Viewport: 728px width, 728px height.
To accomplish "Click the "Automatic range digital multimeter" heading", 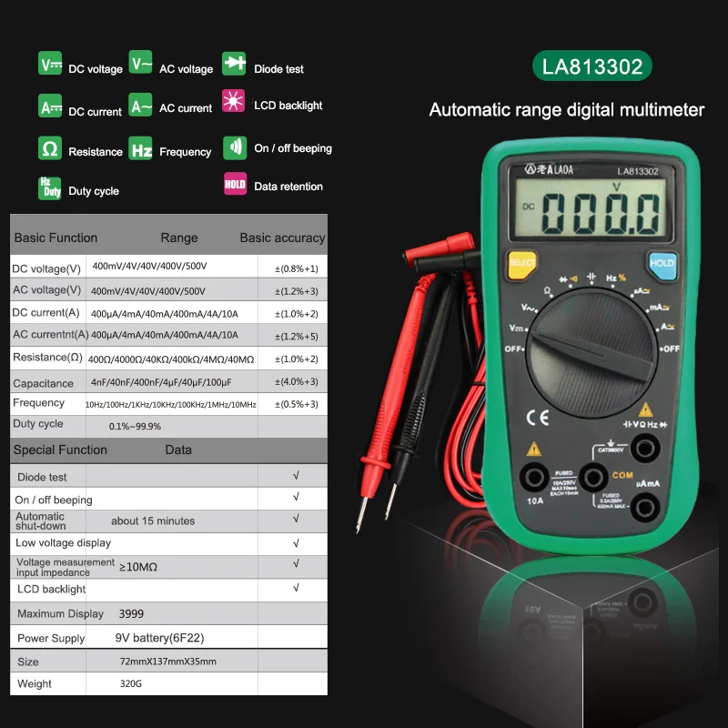I will 566,110.
